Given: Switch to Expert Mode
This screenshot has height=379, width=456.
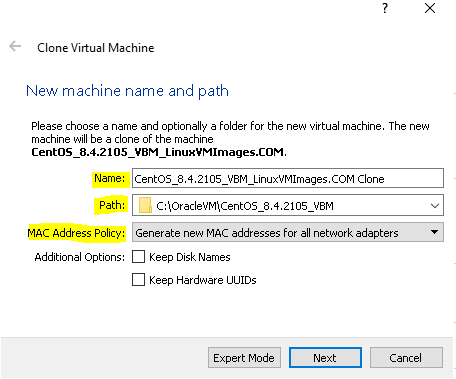Looking at the screenshot, I should coord(244,358).
